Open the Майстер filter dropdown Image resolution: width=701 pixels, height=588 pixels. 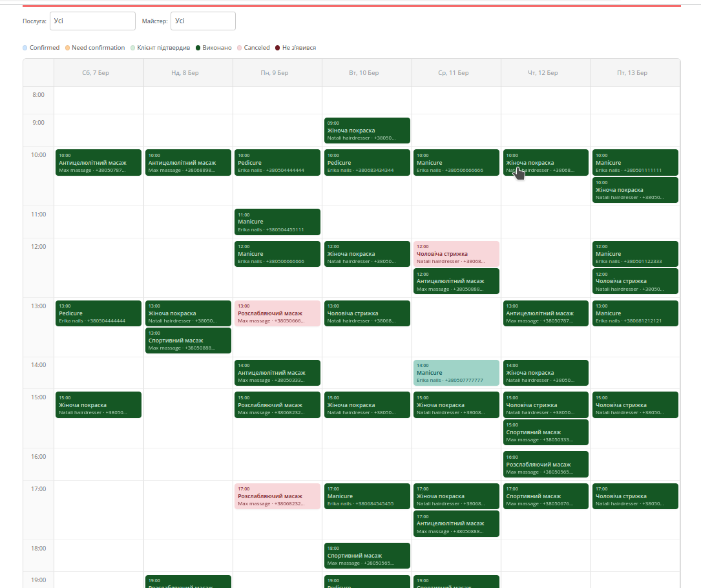tap(203, 21)
